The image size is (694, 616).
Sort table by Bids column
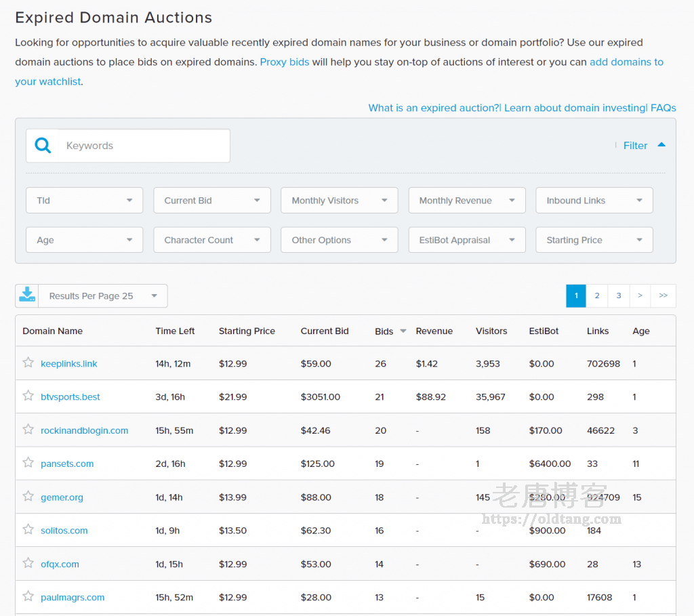click(x=384, y=331)
